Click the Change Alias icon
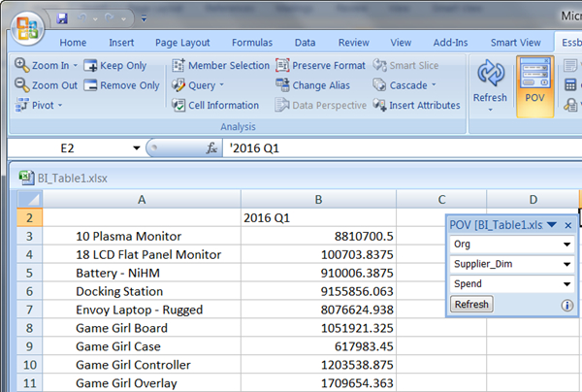582x392 pixels. coord(282,85)
